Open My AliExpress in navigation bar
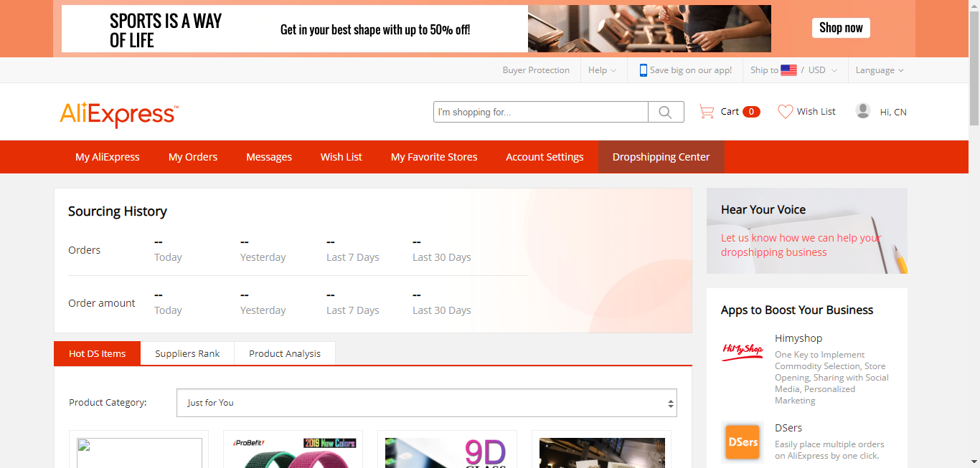Viewport: 980px width, 468px height. coord(108,157)
